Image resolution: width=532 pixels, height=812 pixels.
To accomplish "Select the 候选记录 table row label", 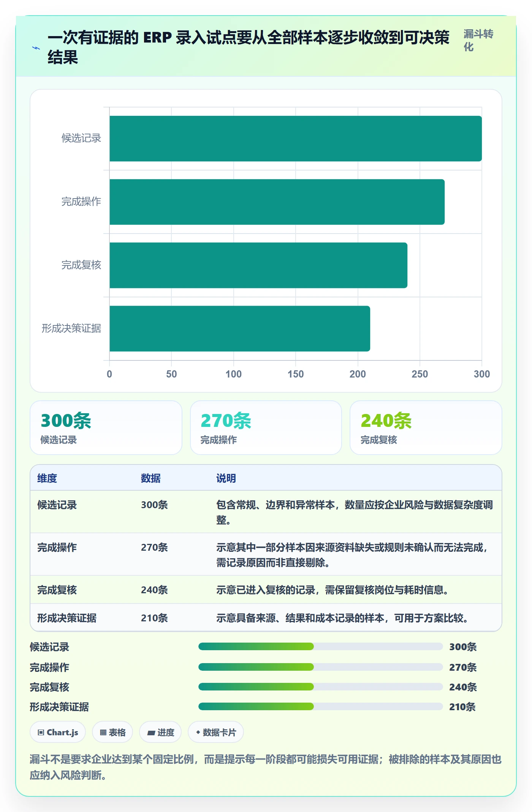I will coord(57,505).
